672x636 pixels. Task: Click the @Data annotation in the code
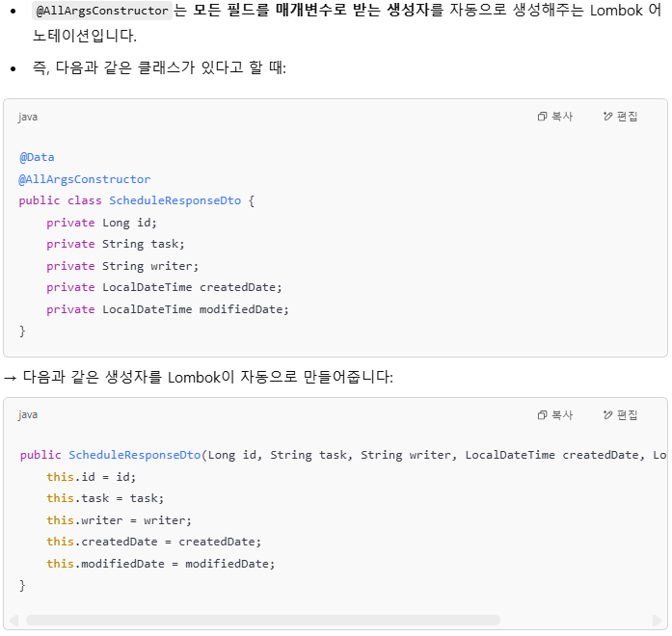[x=37, y=157]
